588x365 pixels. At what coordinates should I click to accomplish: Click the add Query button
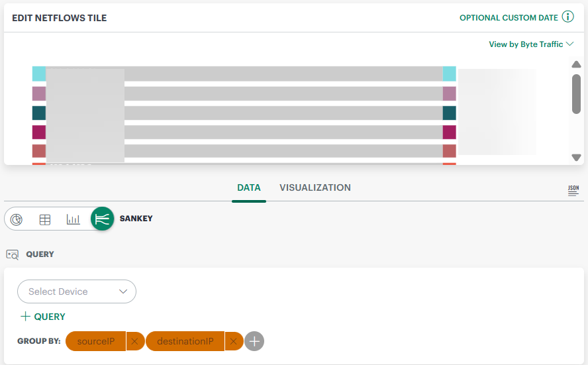(x=43, y=317)
